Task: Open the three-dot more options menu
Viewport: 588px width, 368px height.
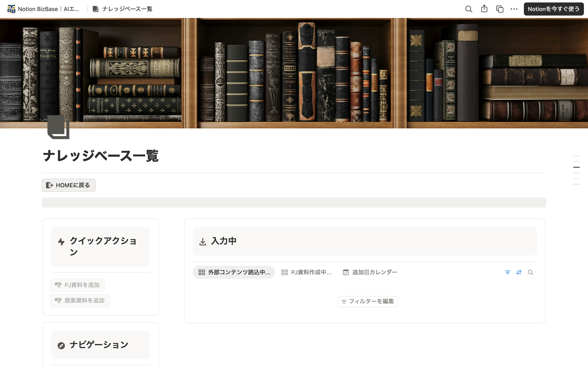Action: 514,9
